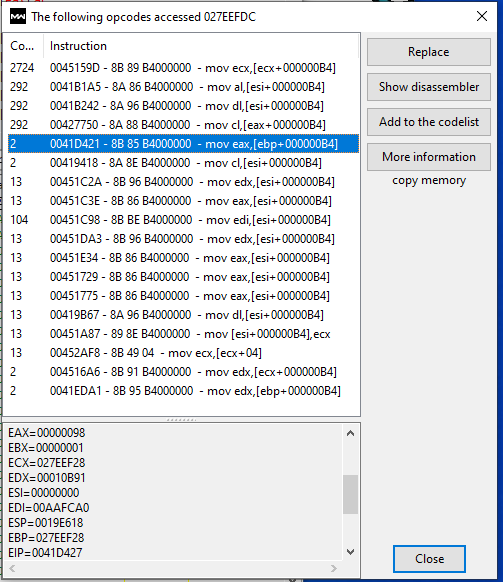Image resolution: width=503 pixels, height=582 pixels.
Task: Select row 00452AF8 mov ecx,[ecx+04]
Action: click(183, 353)
